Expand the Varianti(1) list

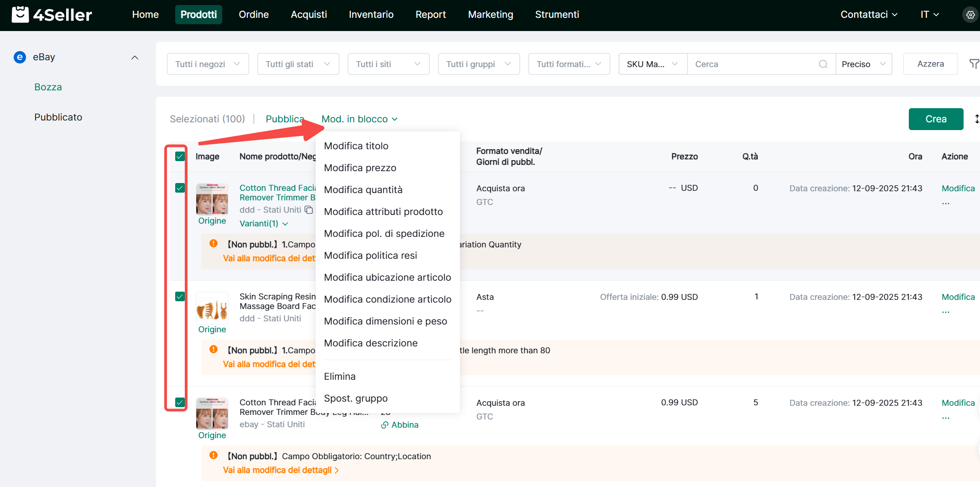click(264, 224)
